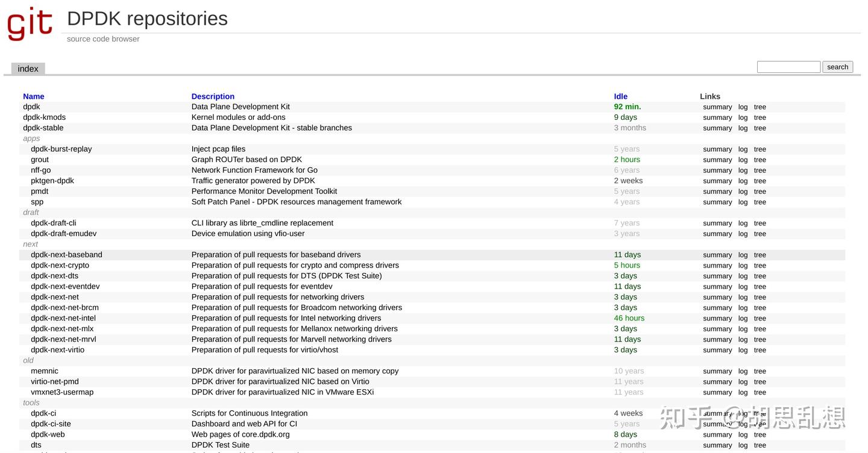Open summary for dpdk-stable repository
Image resolution: width=868 pixels, height=453 pixels.
(717, 128)
